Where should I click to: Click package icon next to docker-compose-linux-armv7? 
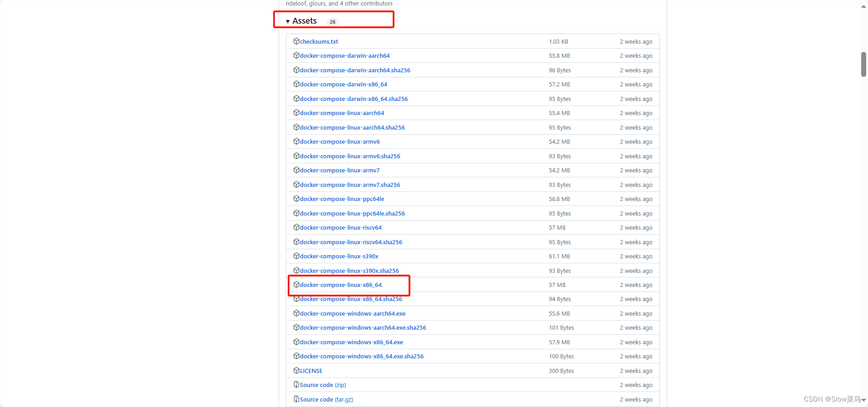pyautogui.click(x=296, y=170)
